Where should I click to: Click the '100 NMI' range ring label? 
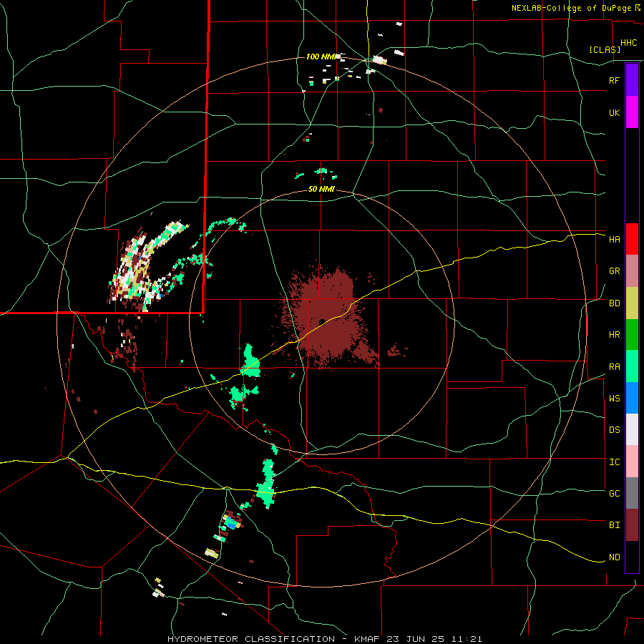pos(321,57)
